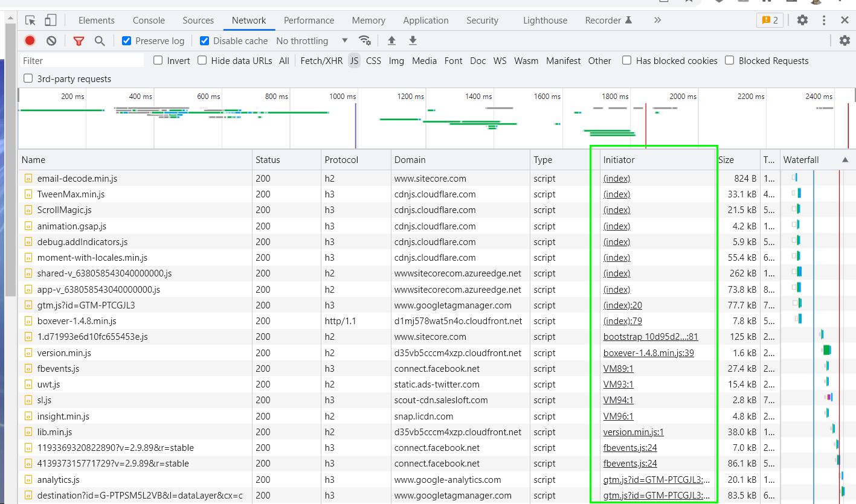856x504 pixels.
Task: Enable Blocked Requests checkbox
Action: pos(730,60)
